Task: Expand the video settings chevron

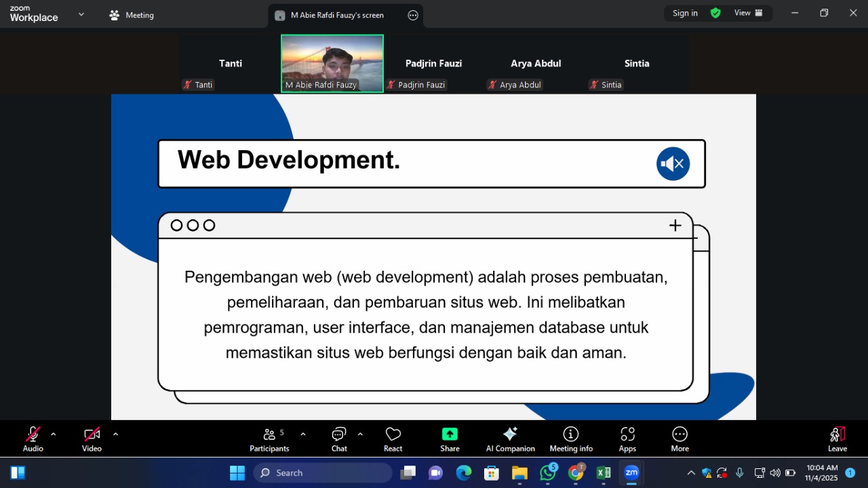Action: tap(115, 434)
